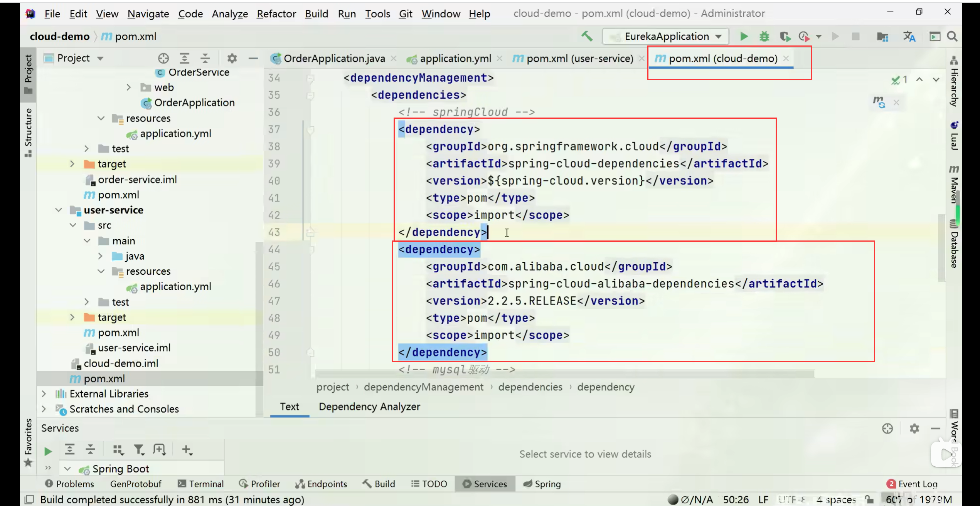Switch to the Dependency Analyzer view

coord(369,407)
